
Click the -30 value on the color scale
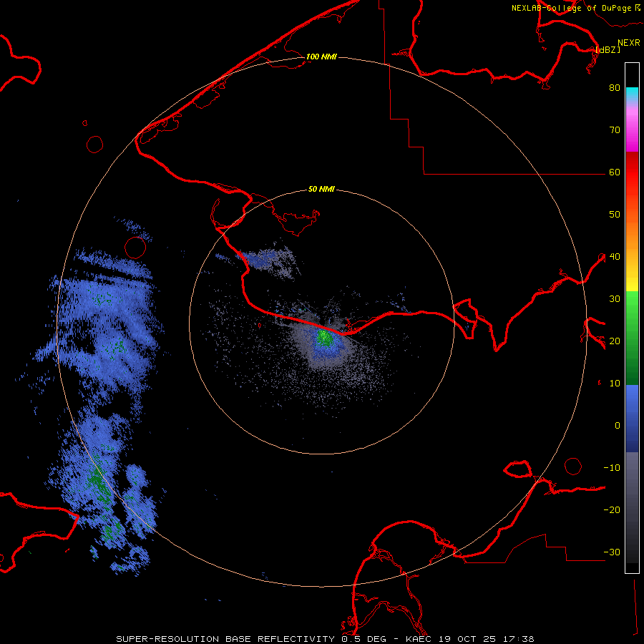(x=612, y=552)
